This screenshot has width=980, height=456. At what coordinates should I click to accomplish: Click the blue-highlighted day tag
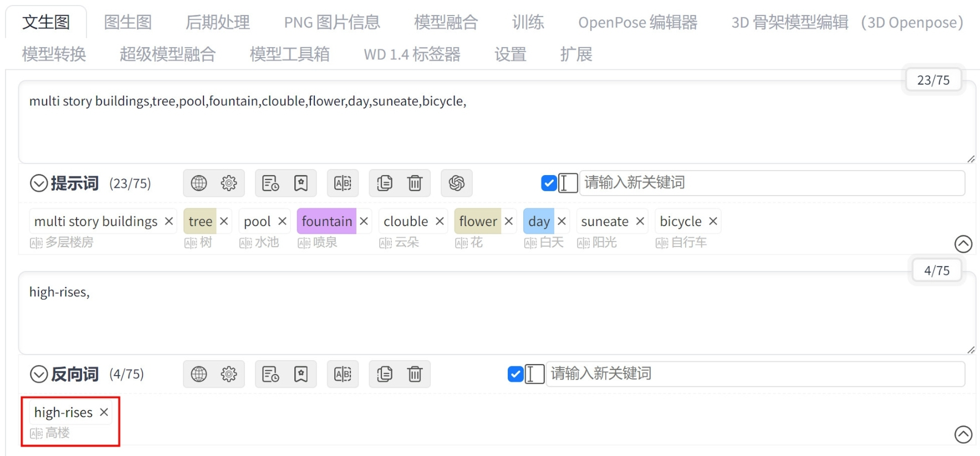539,221
